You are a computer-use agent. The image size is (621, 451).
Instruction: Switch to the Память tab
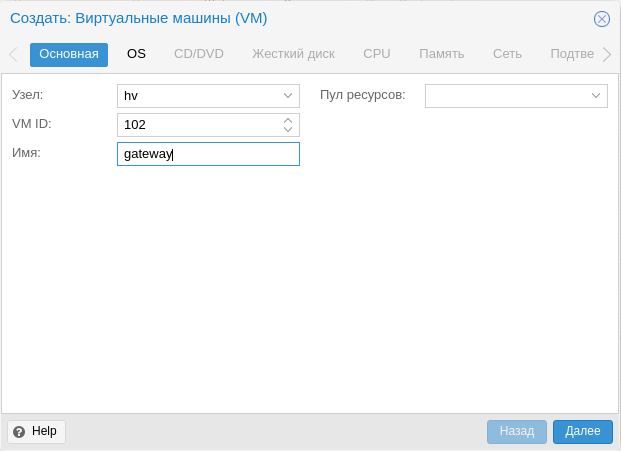click(442, 54)
